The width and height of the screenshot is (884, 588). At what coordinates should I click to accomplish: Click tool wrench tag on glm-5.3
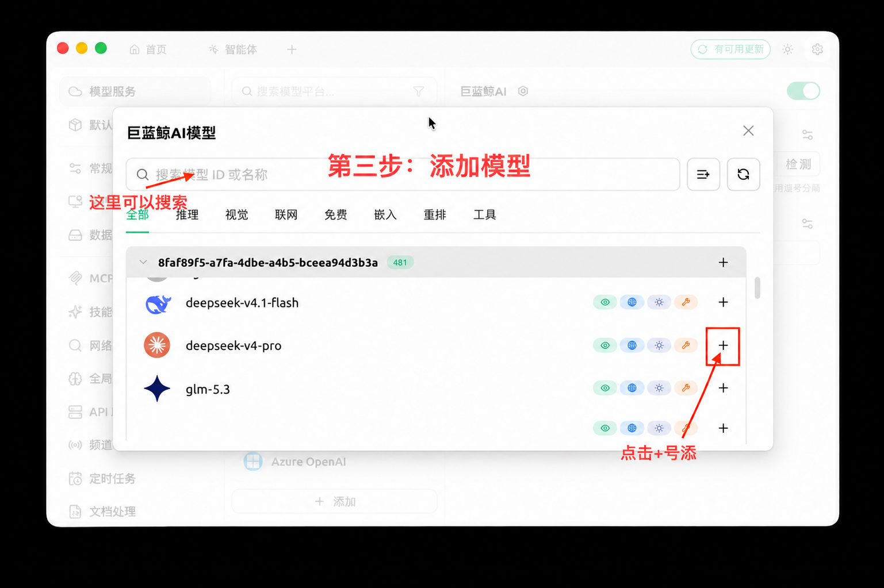point(686,388)
